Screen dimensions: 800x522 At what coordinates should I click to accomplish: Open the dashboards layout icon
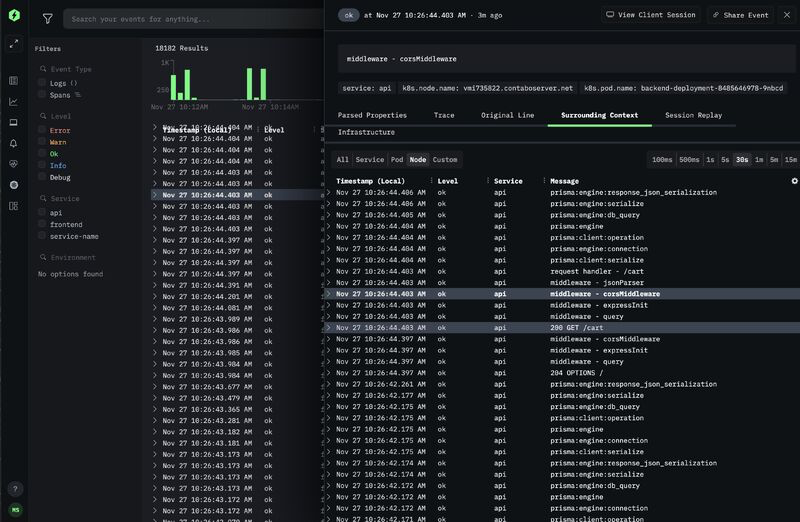pos(14,206)
